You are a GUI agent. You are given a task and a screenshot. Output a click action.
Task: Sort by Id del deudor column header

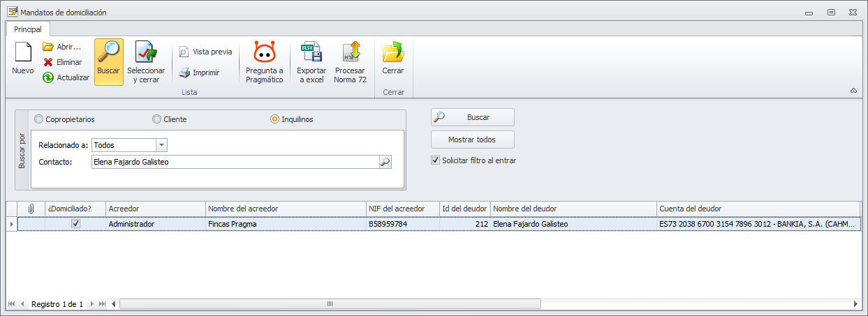(x=464, y=209)
